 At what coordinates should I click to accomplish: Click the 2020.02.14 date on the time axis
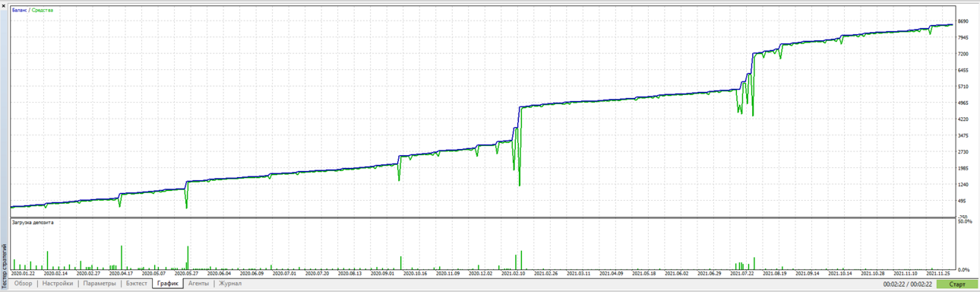[55, 274]
